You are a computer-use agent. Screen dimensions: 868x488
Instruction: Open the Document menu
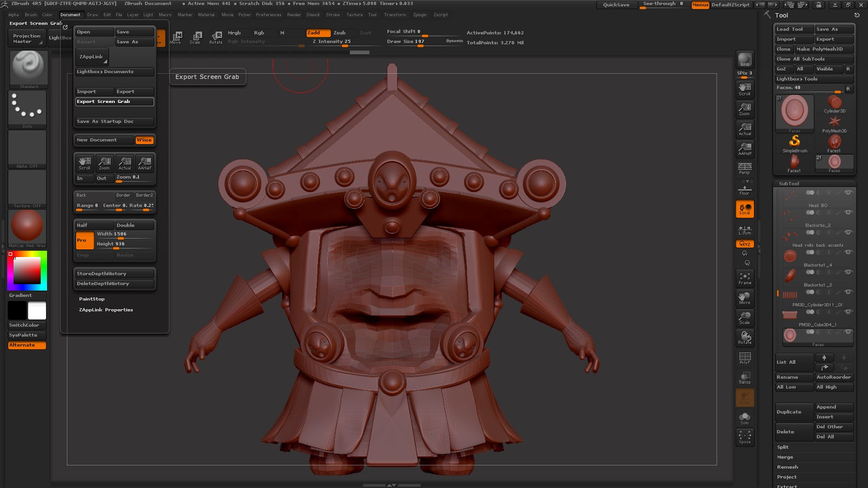[x=71, y=15]
